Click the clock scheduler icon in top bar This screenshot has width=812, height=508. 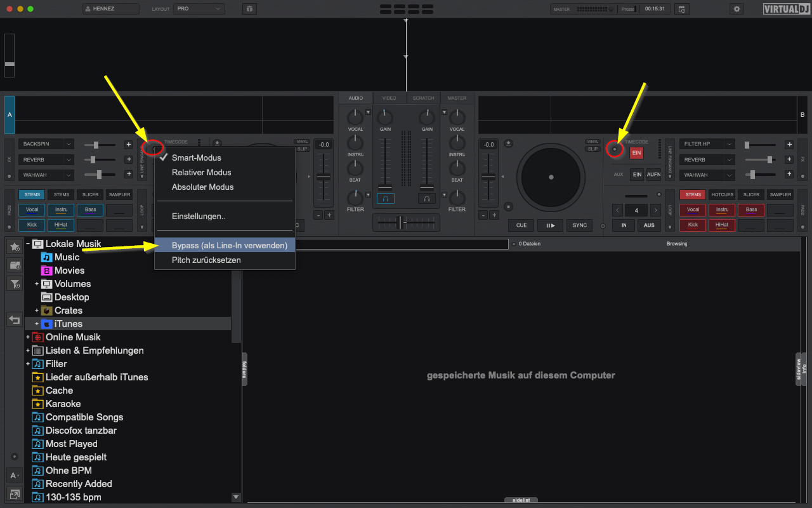coord(681,9)
